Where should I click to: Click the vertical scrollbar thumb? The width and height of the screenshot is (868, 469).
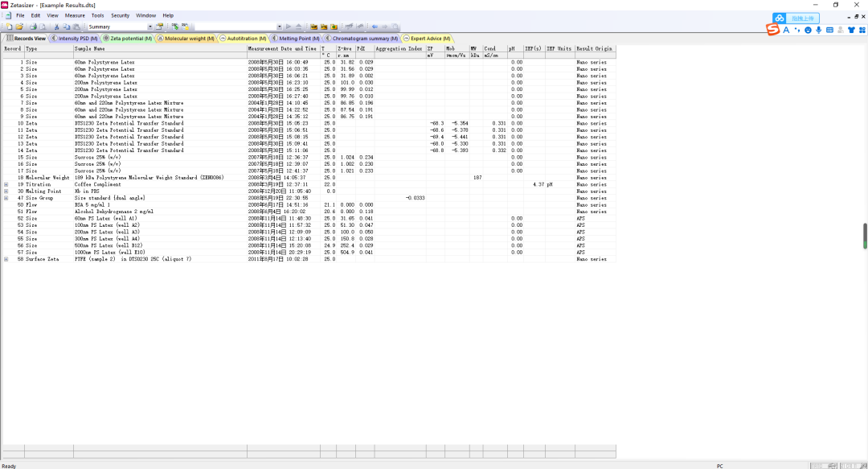pyautogui.click(x=865, y=235)
